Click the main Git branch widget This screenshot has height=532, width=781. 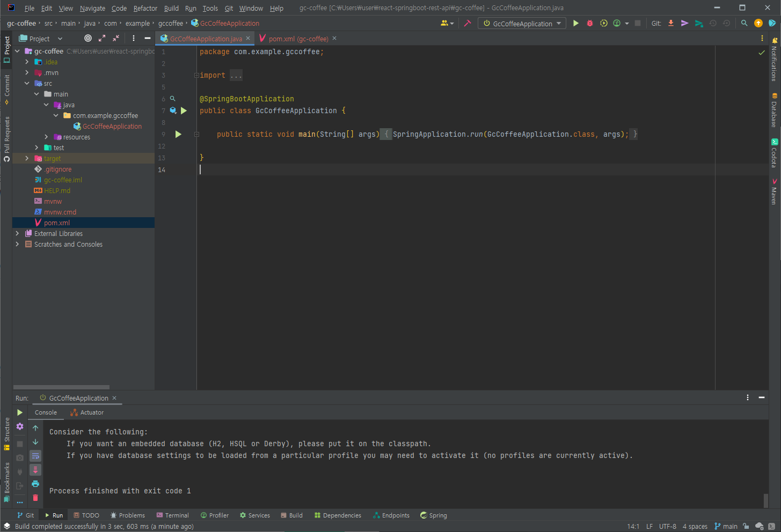726,526
